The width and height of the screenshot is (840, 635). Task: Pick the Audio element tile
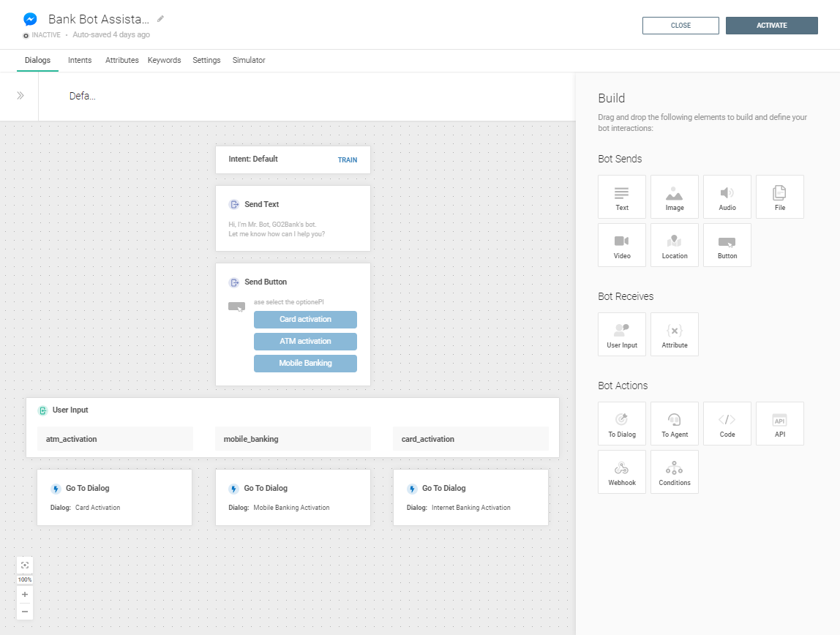pos(727,197)
